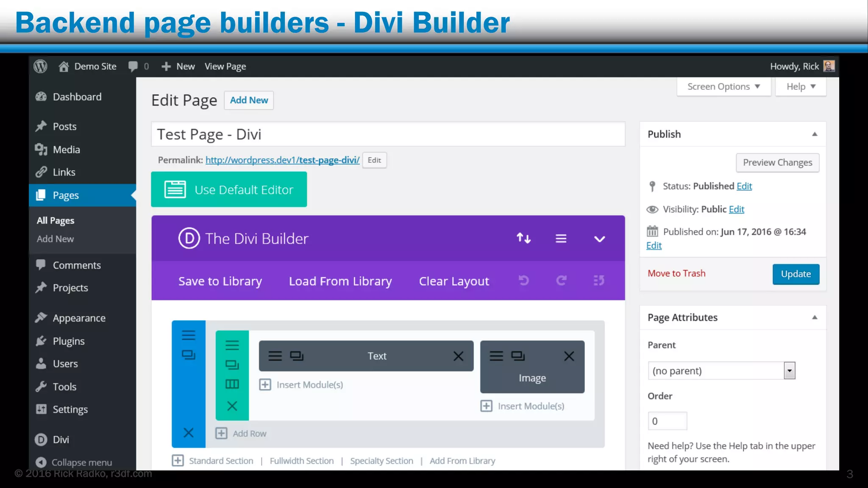868x488 pixels.
Task: Clone the green row
Action: [232, 365]
